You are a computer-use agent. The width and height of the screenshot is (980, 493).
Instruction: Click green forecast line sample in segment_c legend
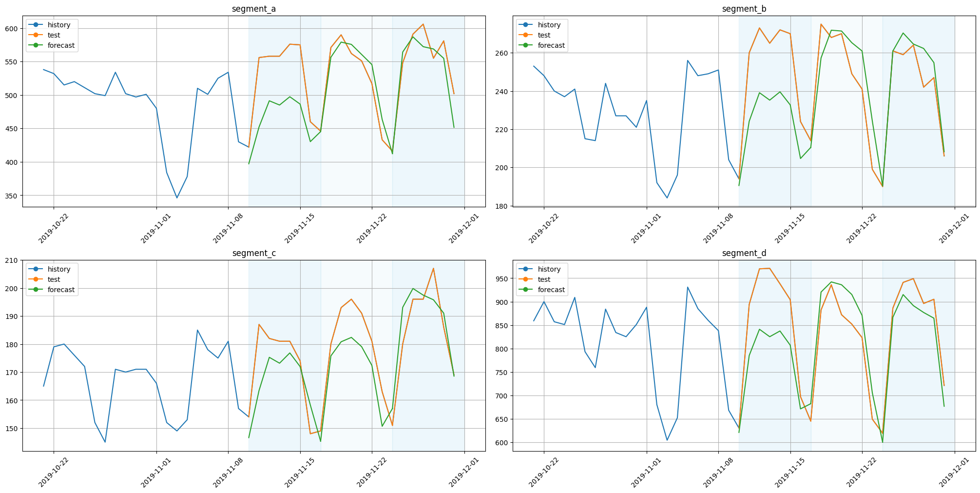coord(36,290)
